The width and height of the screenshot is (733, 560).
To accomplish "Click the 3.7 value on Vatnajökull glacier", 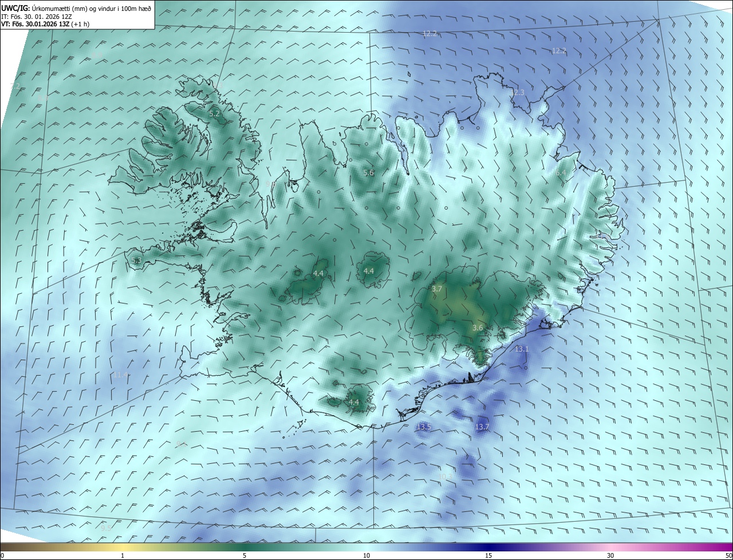I will click(x=436, y=289).
